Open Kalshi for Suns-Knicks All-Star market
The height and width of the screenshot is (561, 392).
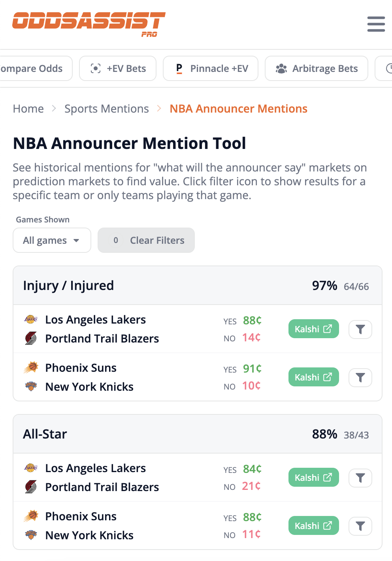313,525
